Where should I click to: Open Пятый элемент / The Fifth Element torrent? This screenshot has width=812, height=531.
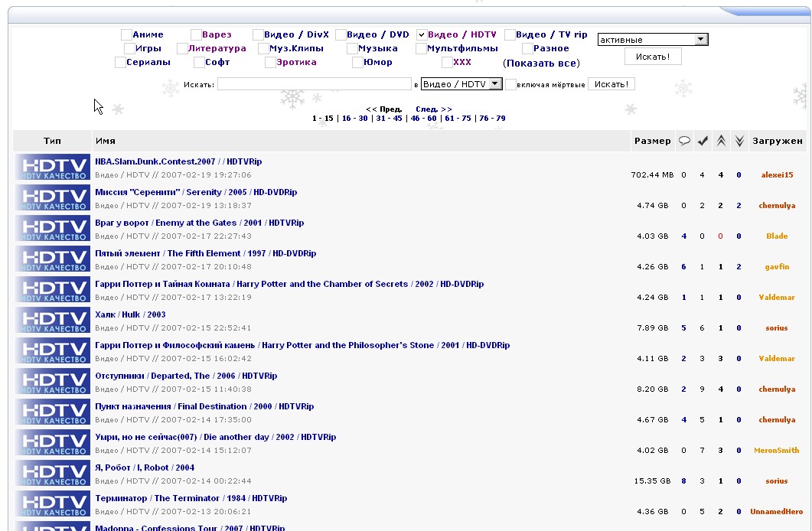[205, 253]
